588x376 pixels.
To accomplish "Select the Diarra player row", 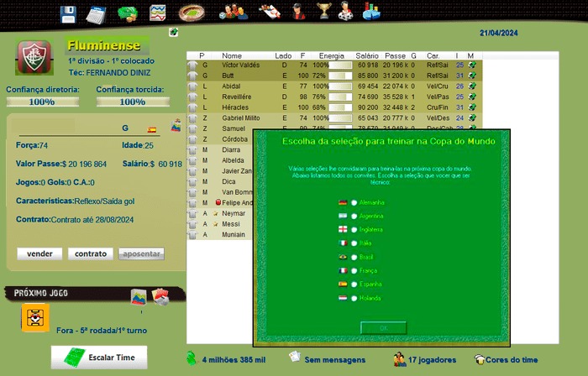I will [x=219, y=149].
